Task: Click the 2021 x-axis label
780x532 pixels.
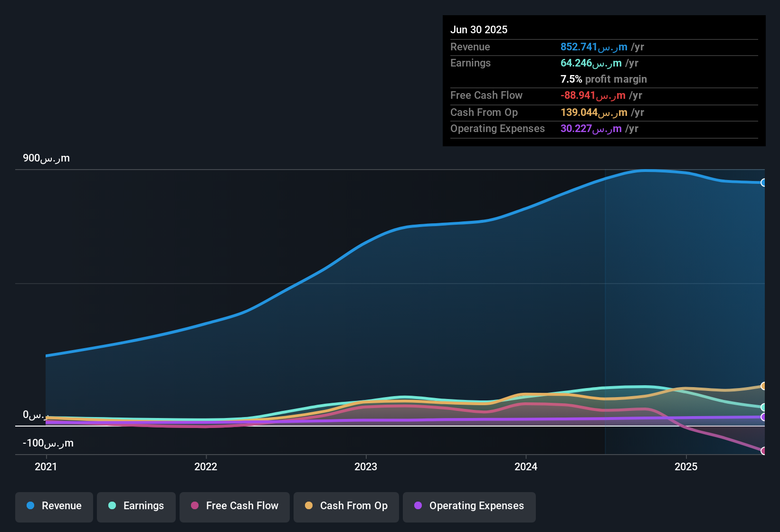Action: [x=46, y=466]
